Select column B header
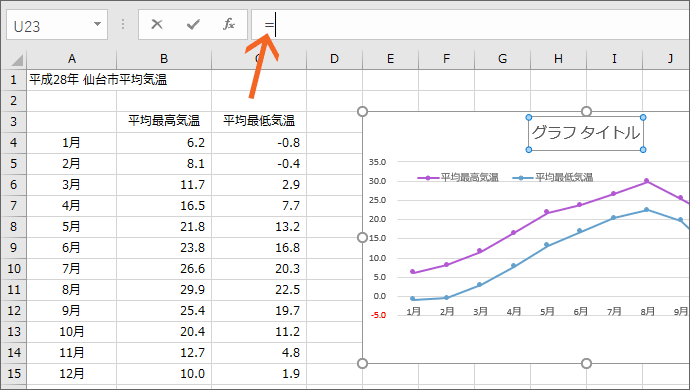Viewport: 690px width, 390px height. click(x=164, y=59)
